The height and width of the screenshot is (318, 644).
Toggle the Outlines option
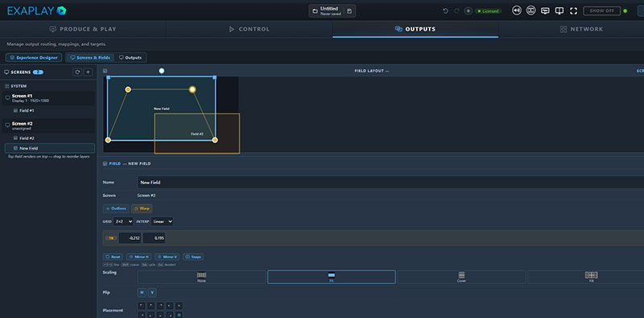116,209
